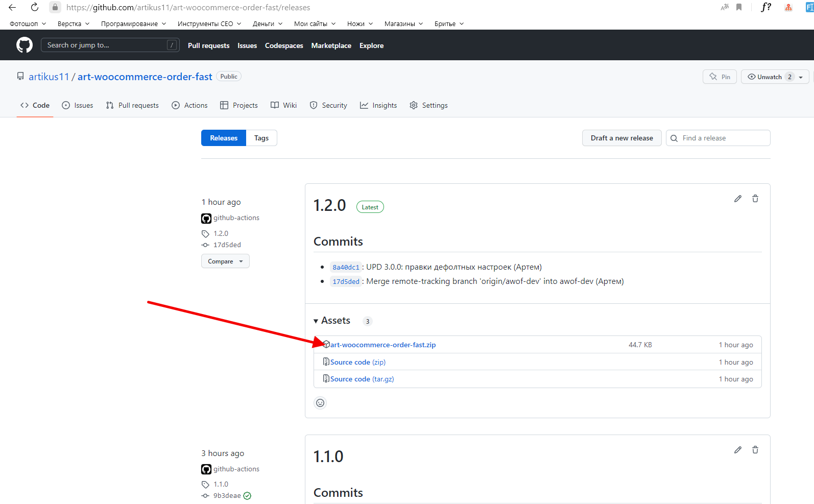Click the browser bookmark icon
The image size is (814, 504).
[739, 7]
